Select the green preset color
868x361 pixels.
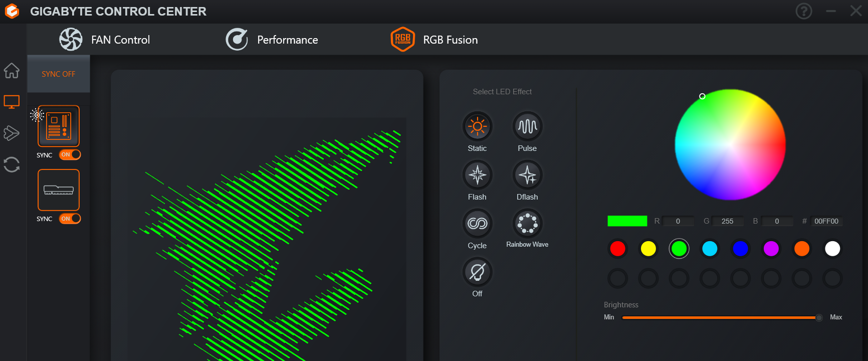(x=679, y=249)
